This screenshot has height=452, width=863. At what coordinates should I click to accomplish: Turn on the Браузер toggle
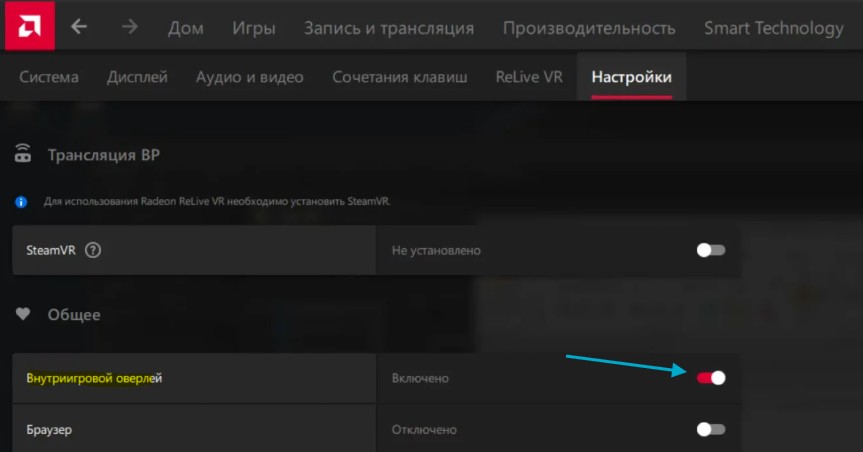(x=710, y=429)
